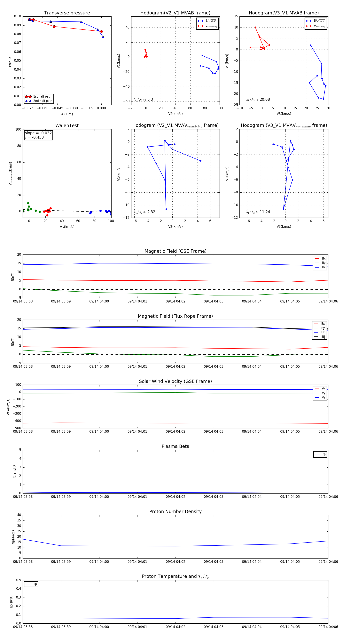This screenshot has width=351, height=644.
Task: Click the 'slope = -0.032' annotation
Action: (x=38, y=133)
